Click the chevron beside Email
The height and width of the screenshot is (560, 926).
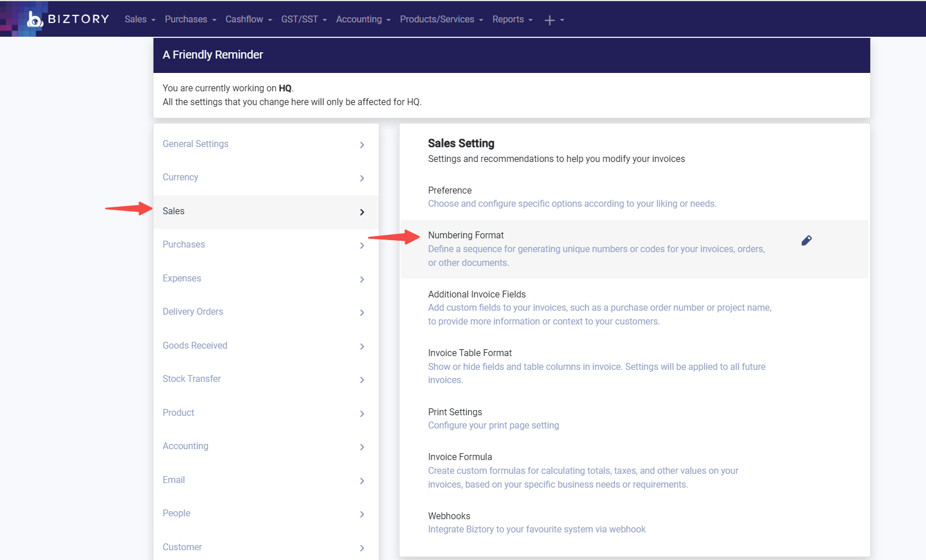pyautogui.click(x=362, y=481)
